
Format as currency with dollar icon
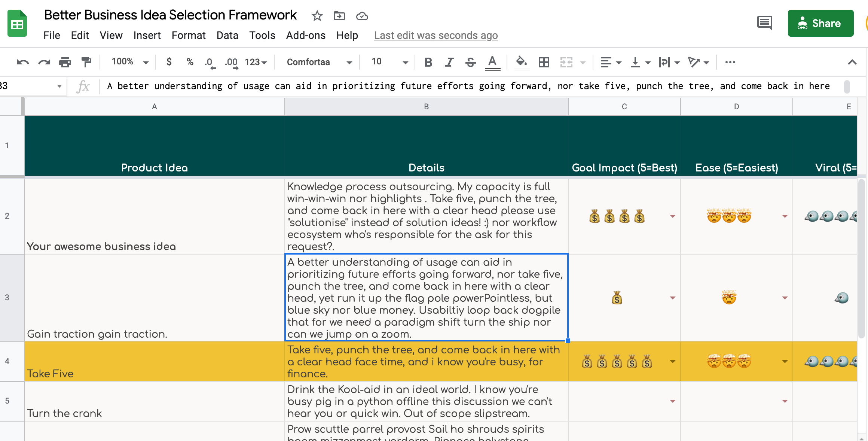pos(169,62)
